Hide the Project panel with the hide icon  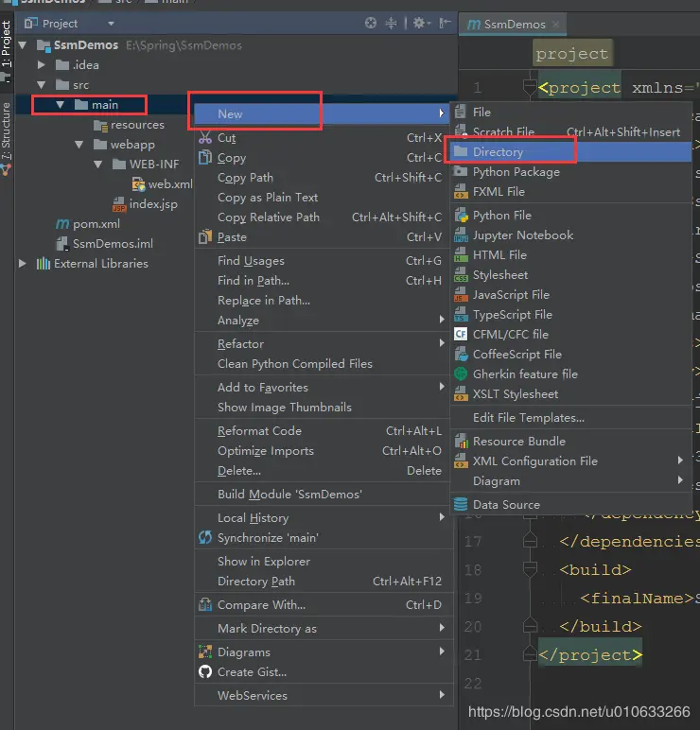tap(445, 23)
